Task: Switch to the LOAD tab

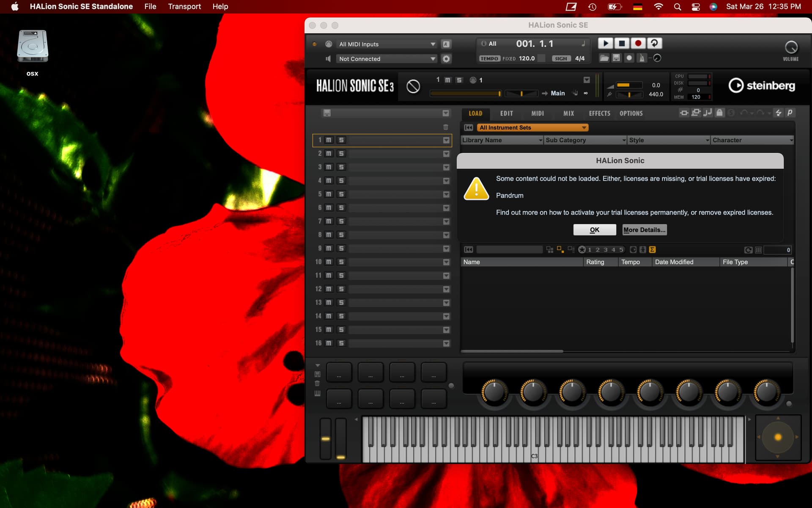Action: (475, 113)
